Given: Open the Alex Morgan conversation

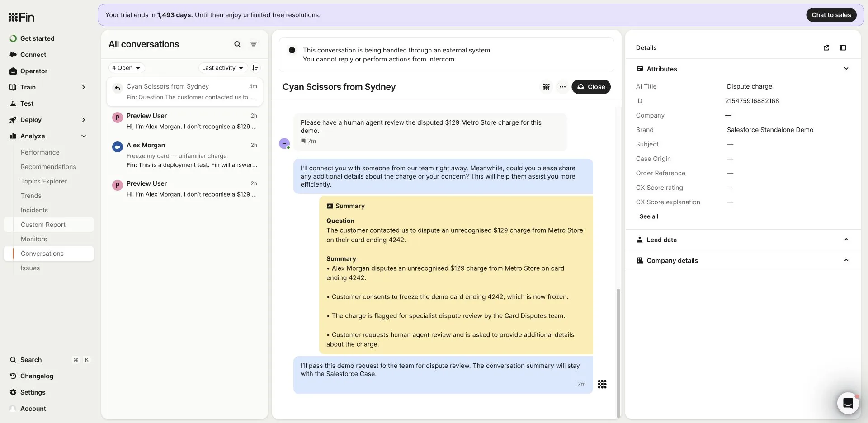Looking at the screenshot, I should (184, 155).
